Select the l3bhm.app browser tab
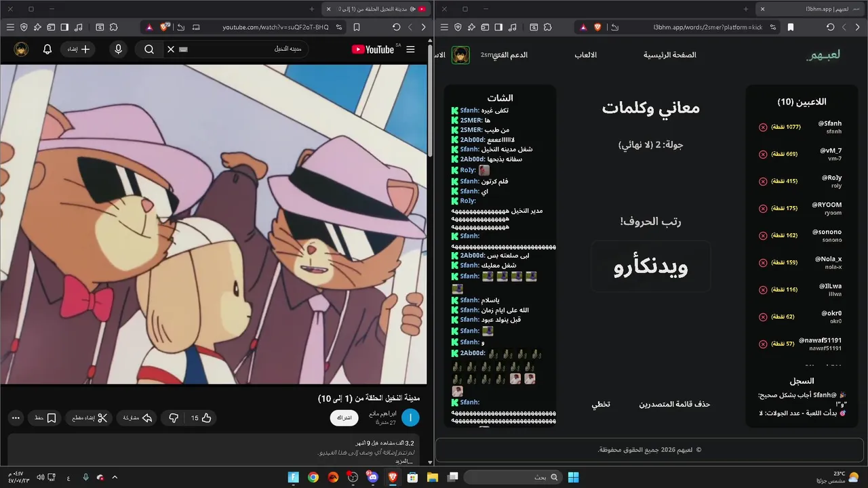 point(810,9)
